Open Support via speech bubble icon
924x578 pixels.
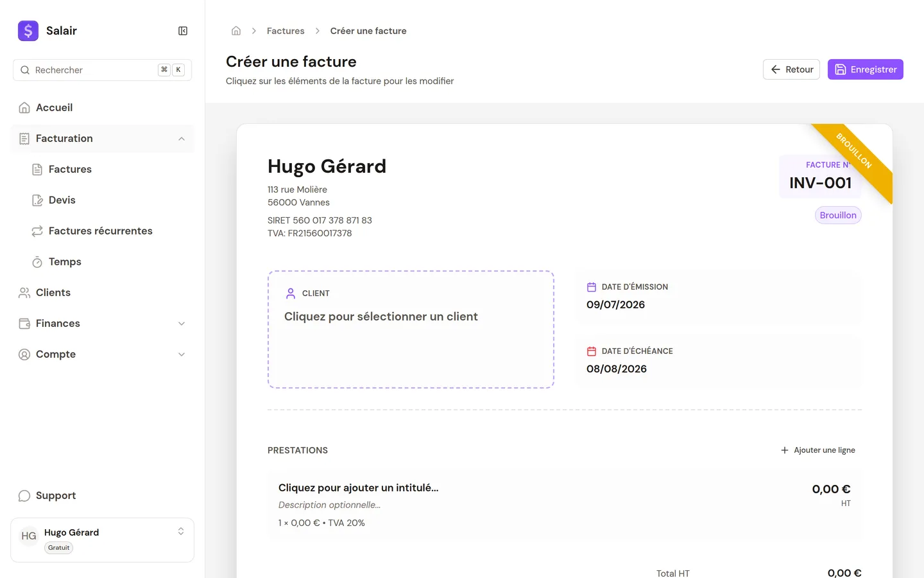(x=24, y=496)
